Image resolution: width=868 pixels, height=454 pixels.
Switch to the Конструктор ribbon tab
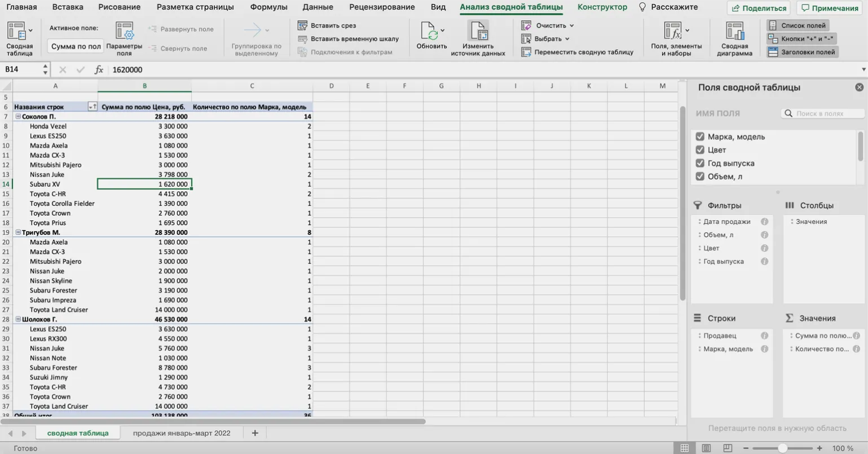point(602,7)
